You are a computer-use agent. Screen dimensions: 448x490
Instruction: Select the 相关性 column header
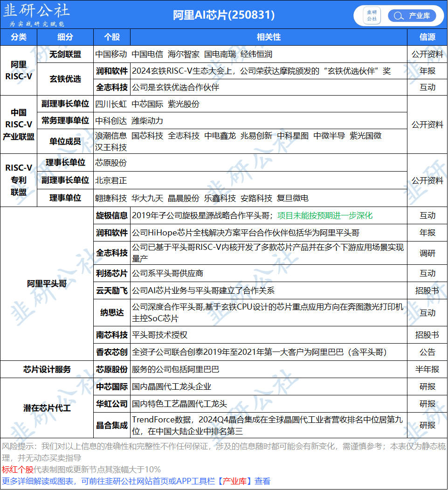pyautogui.click(x=269, y=37)
